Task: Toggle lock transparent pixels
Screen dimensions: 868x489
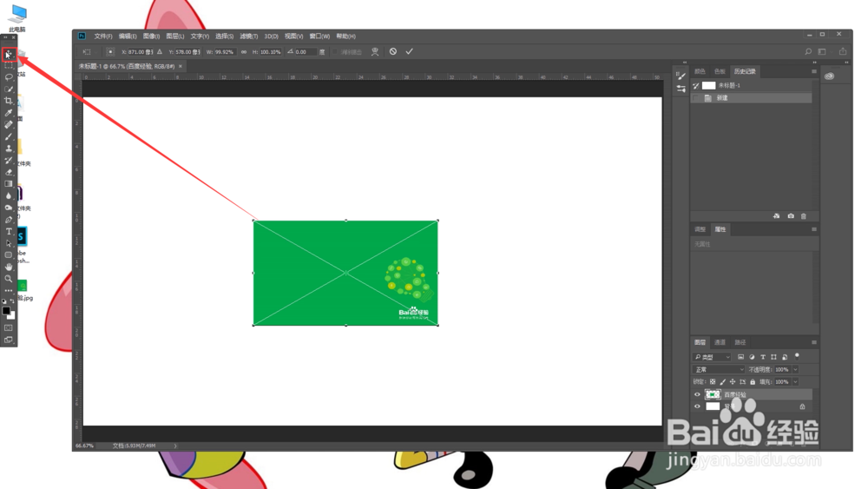Action: pos(713,381)
